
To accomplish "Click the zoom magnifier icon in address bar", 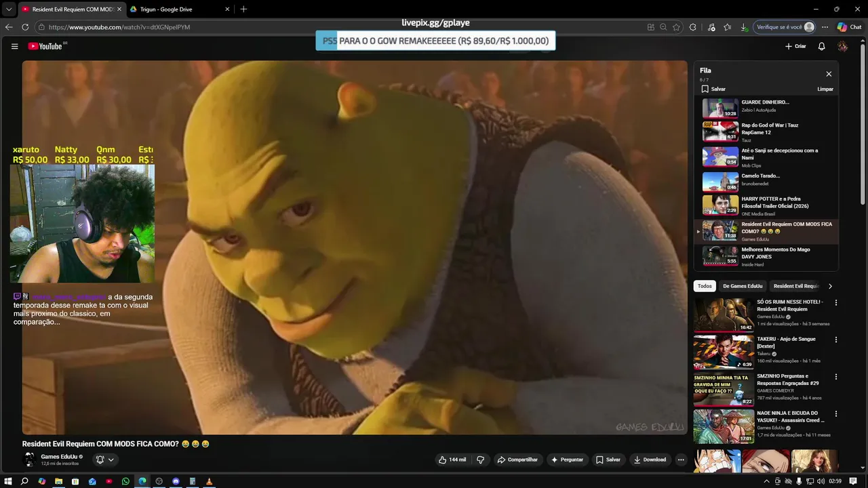I will coord(663,27).
